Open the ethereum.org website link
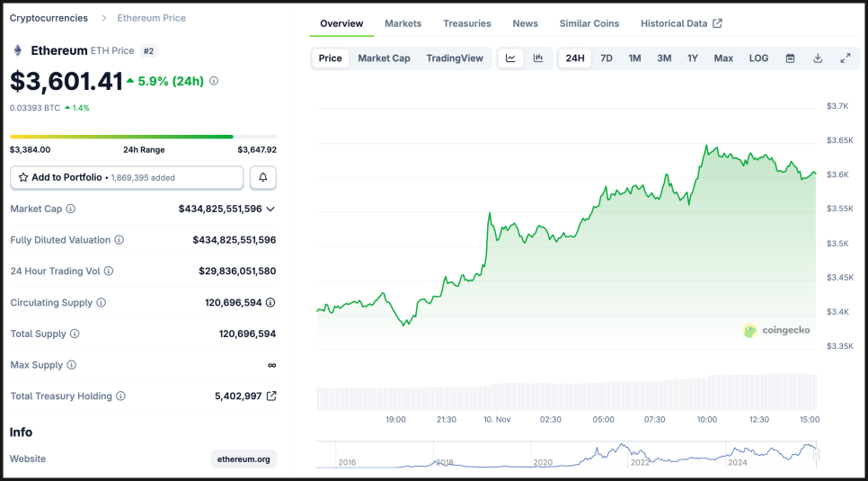This screenshot has width=868, height=481. point(244,459)
